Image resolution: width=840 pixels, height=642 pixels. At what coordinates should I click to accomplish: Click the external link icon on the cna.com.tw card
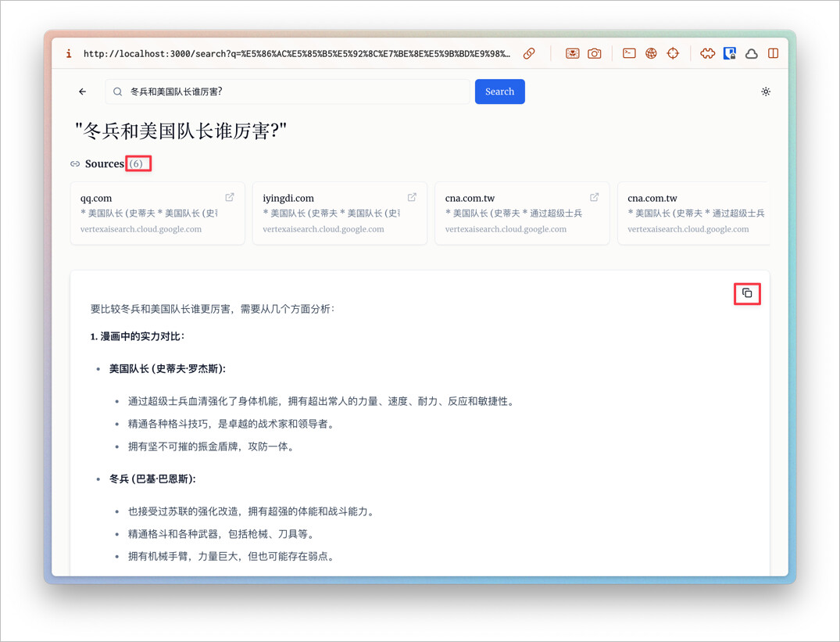tap(595, 197)
